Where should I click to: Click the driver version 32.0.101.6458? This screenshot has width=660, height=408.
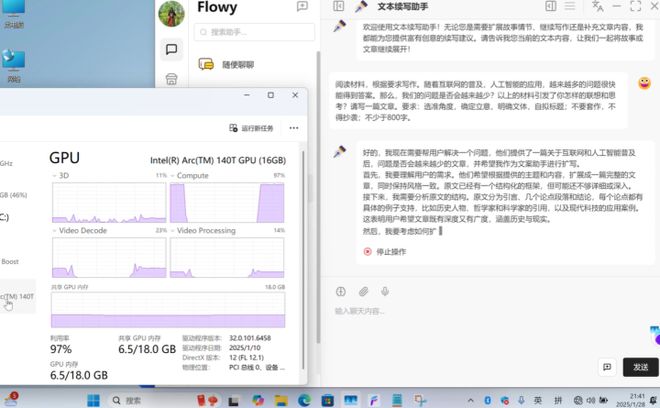pyautogui.click(x=250, y=338)
